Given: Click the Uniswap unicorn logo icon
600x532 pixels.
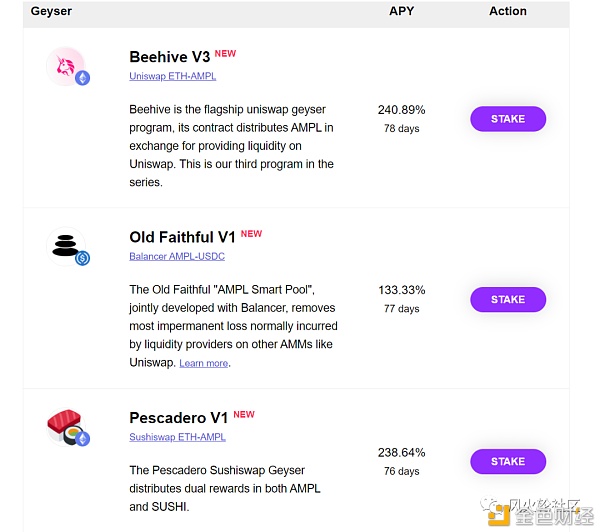Looking at the screenshot, I should [65, 66].
